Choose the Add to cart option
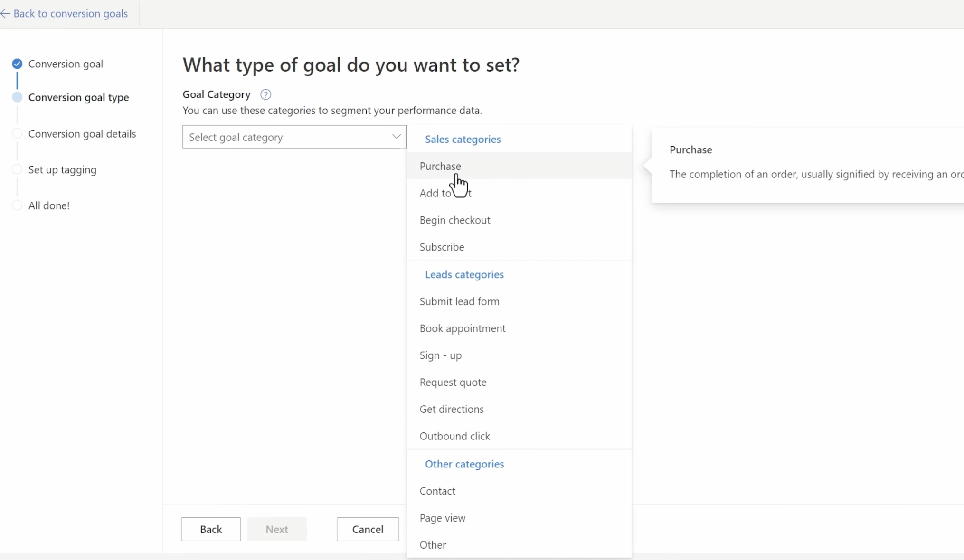The image size is (964, 560). pyautogui.click(x=519, y=193)
